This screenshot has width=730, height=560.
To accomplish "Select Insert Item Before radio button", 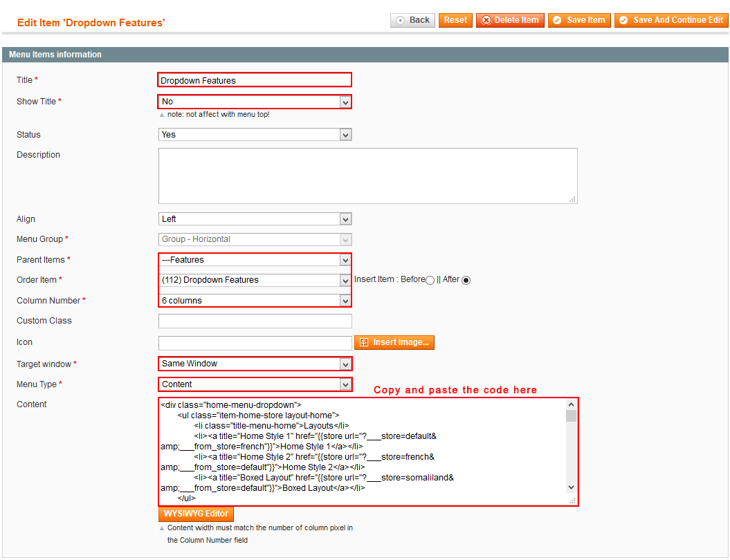I will (430, 280).
